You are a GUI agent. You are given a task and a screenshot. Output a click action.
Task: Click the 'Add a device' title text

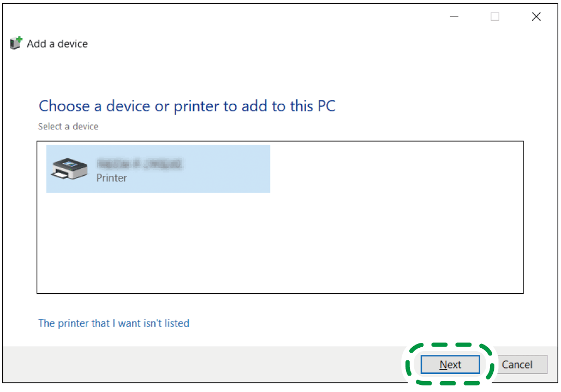point(57,44)
